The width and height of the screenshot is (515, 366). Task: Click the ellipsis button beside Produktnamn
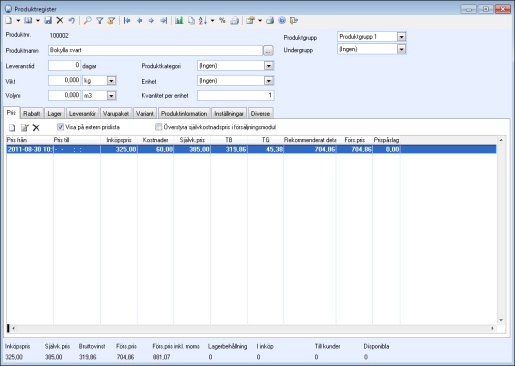tap(268, 51)
